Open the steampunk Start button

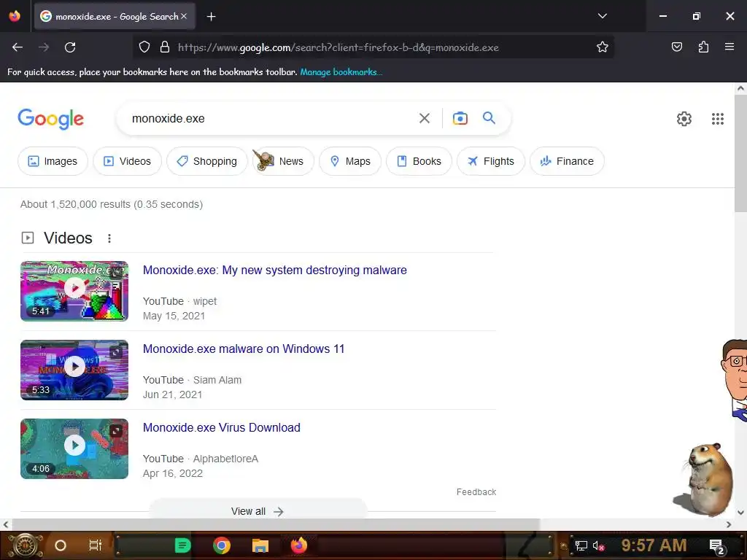click(26, 545)
